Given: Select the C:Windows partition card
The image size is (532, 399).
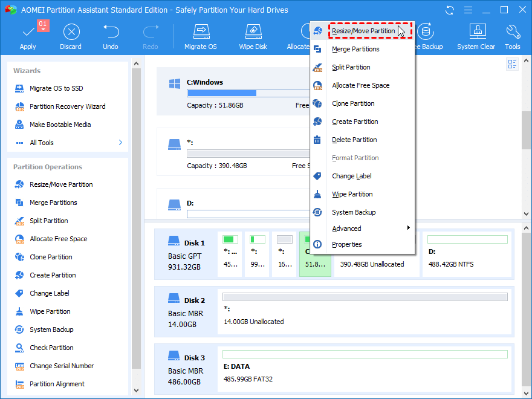Looking at the screenshot, I should click(233, 91).
